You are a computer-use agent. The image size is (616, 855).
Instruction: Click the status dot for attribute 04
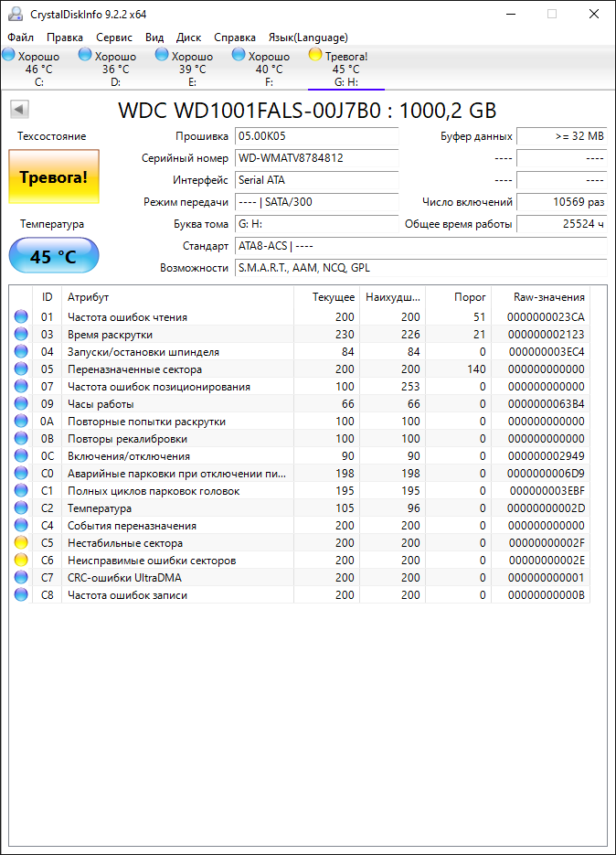click(x=21, y=351)
